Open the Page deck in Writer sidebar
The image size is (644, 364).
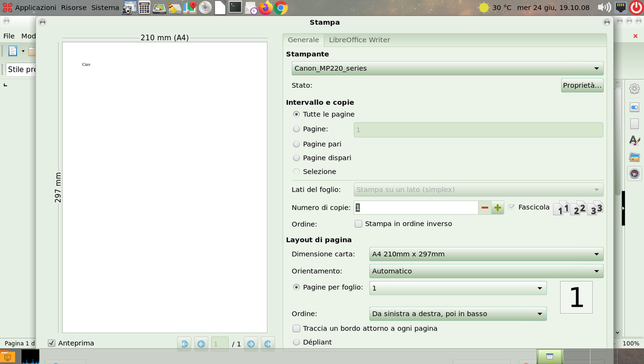[x=634, y=124]
